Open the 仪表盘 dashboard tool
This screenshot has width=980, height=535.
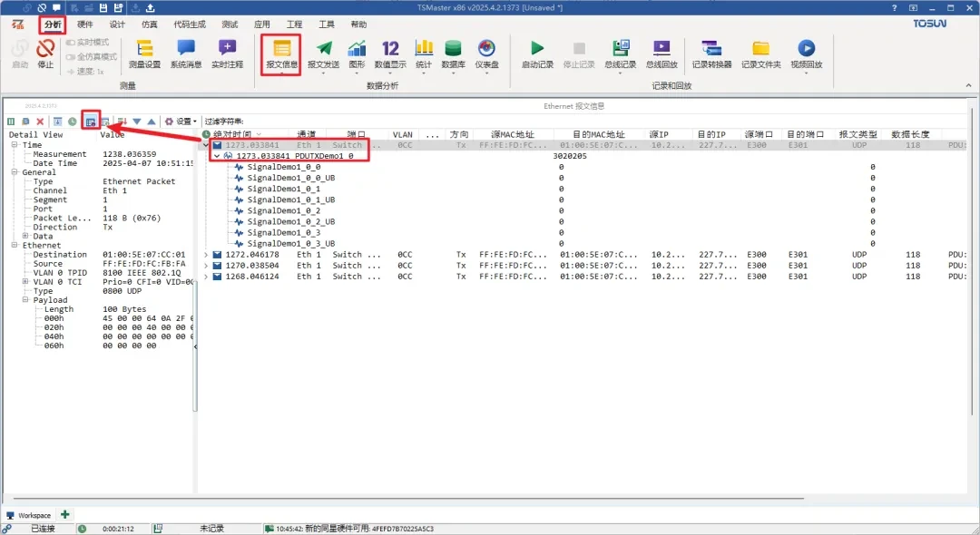click(x=485, y=53)
